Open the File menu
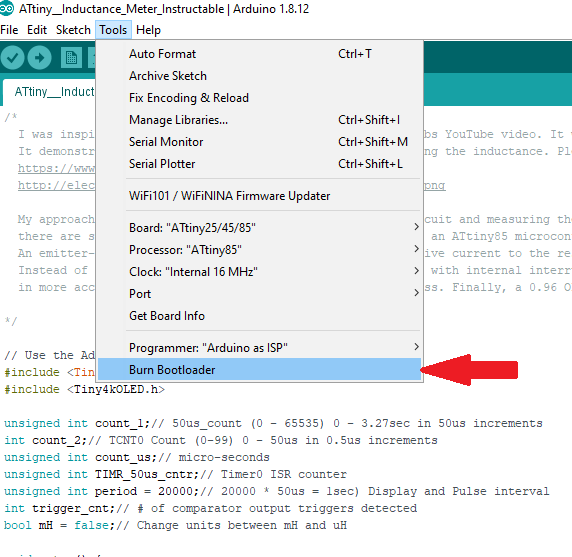Viewport: 572px width, 557px height. coord(9,30)
